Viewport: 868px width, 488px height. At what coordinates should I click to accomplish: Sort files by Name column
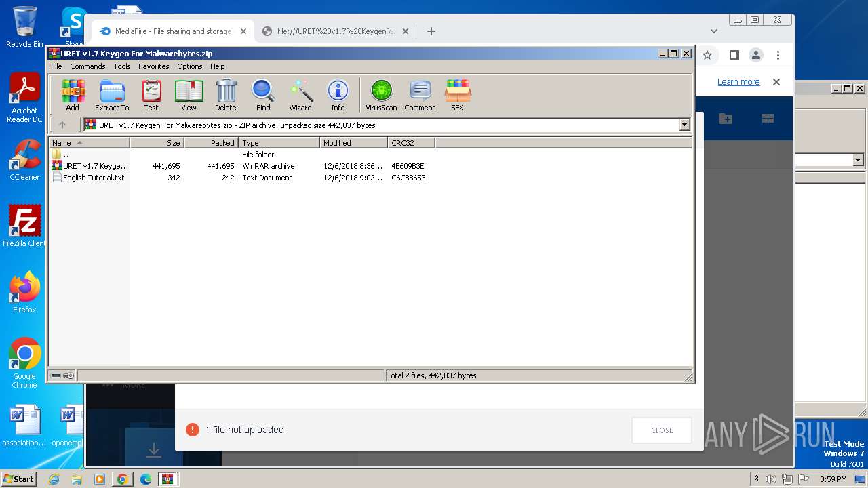coord(89,143)
